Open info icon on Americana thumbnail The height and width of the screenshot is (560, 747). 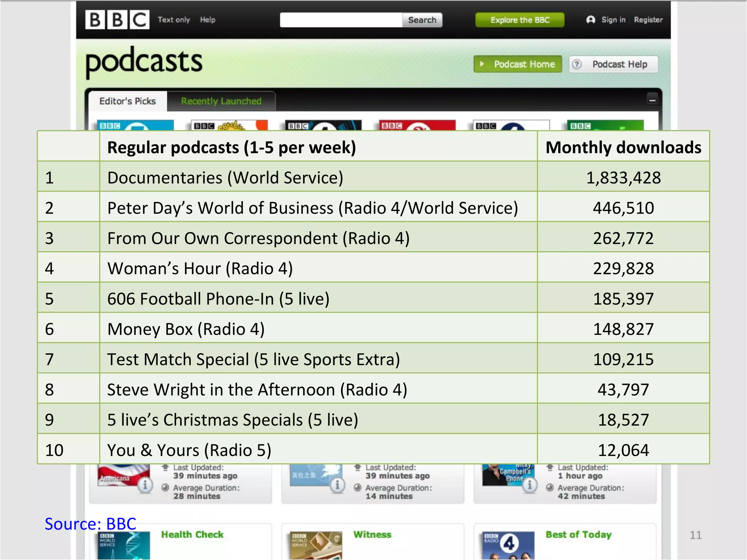(145, 485)
